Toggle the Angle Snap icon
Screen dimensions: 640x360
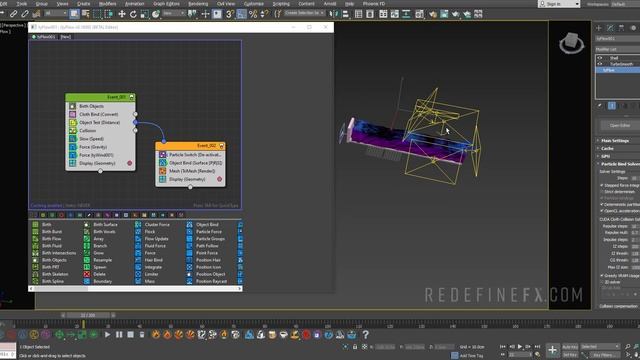point(242,14)
